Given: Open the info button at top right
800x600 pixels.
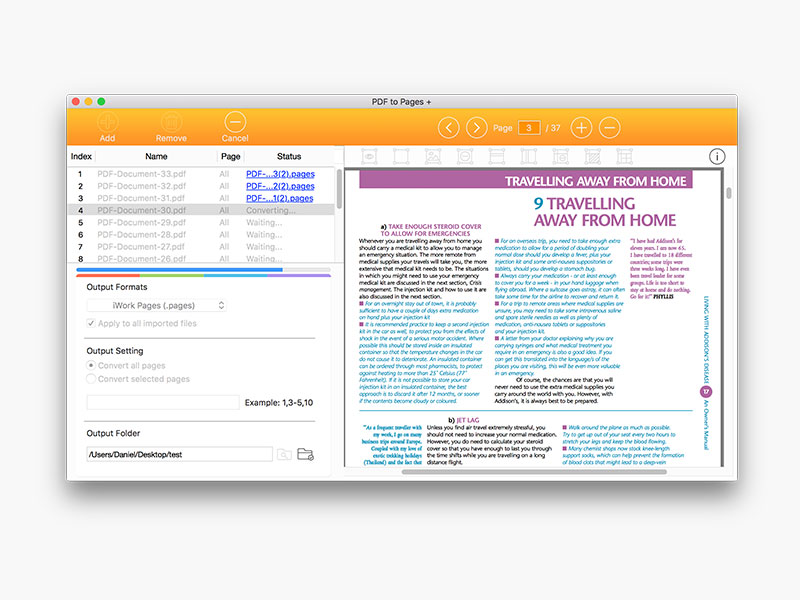Looking at the screenshot, I should tap(717, 157).
